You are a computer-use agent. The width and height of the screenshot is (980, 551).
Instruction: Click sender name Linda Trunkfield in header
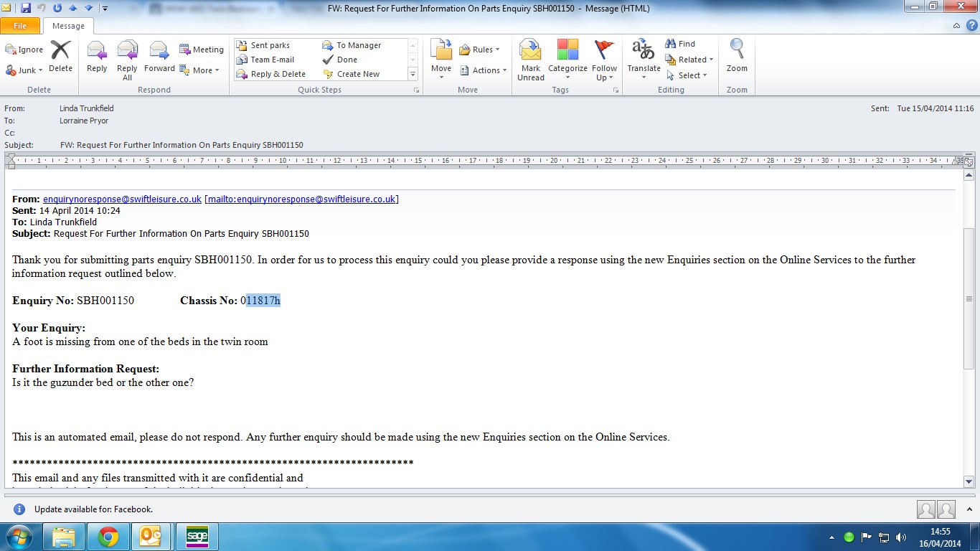(x=87, y=108)
